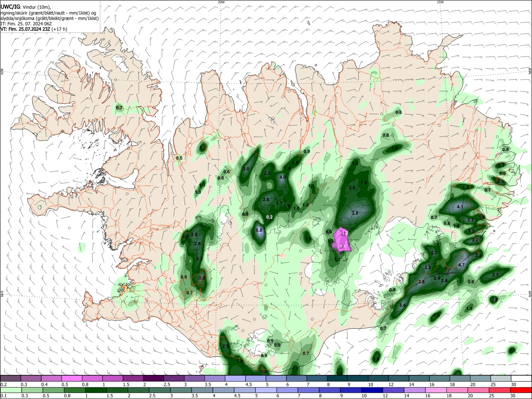The width and height of the screenshot is (532, 399).
Task: Click the 15W longitude label at the top edge
Action: pos(440,2)
